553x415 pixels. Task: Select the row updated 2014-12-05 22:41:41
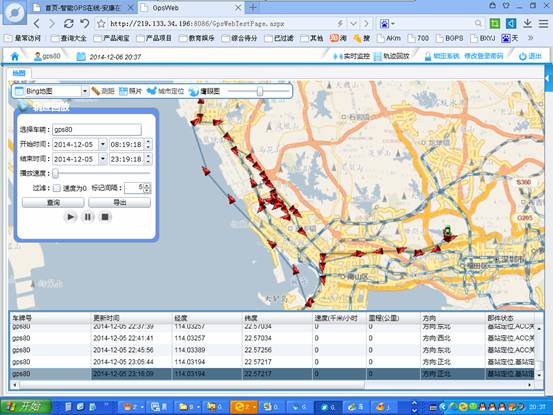(273, 338)
